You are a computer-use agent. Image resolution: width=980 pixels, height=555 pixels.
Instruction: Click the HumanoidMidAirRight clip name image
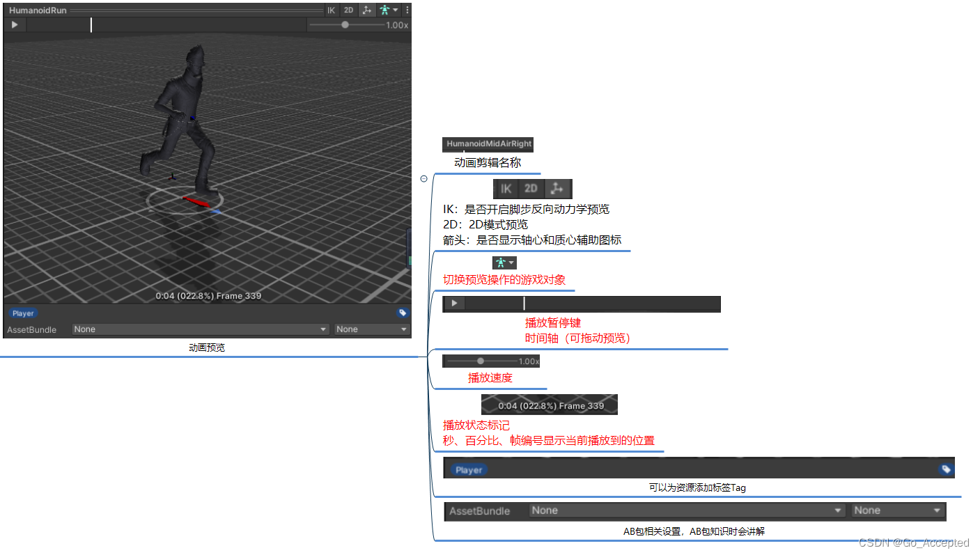click(x=488, y=144)
